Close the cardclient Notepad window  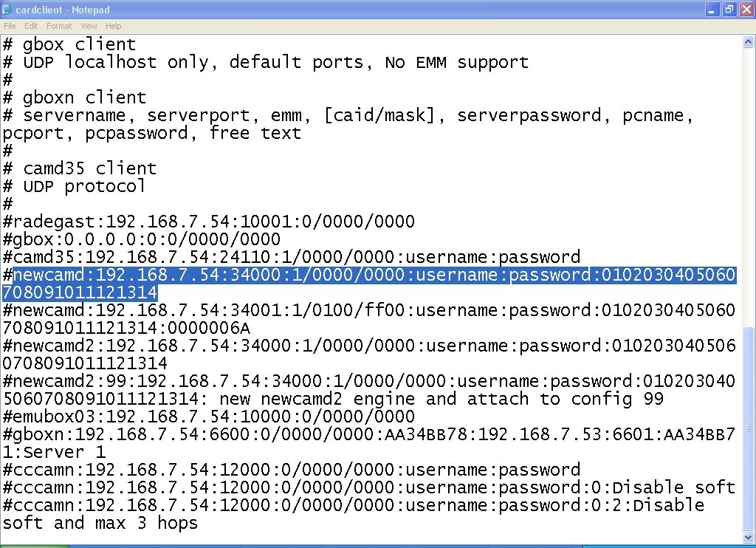point(746,10)
